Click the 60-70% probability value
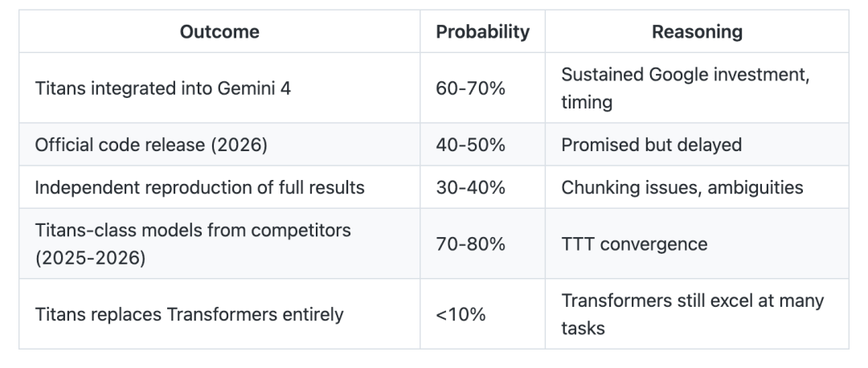 pyautogui.click(x=470, y=88)
